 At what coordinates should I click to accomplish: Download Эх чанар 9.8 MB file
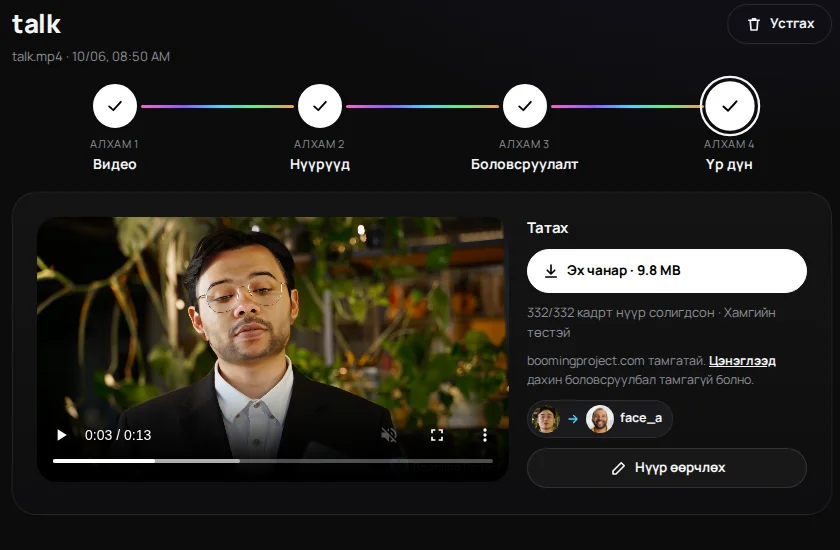pyautogui.click(x=666, y=271)
